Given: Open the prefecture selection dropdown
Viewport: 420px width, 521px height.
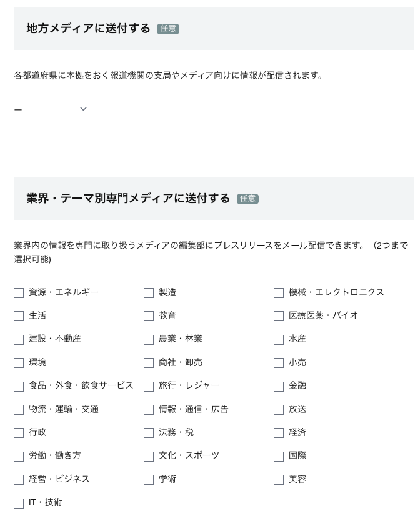Looking at the screenshot, I should tap(54, 109).
